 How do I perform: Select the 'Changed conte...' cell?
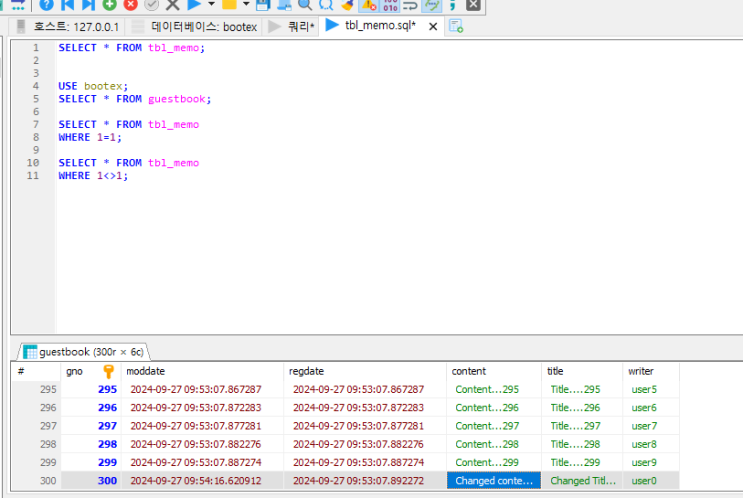pos(494,480)
